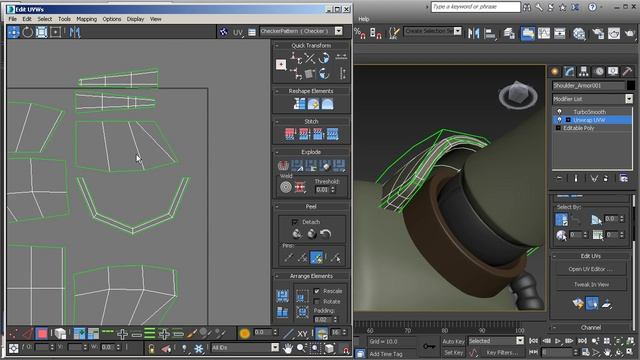Image resolution: width=640 pixels, height=360 pixels.
Task: Click the Quick Peel icon in Peel panel
Action: click(x=297, y=233)
